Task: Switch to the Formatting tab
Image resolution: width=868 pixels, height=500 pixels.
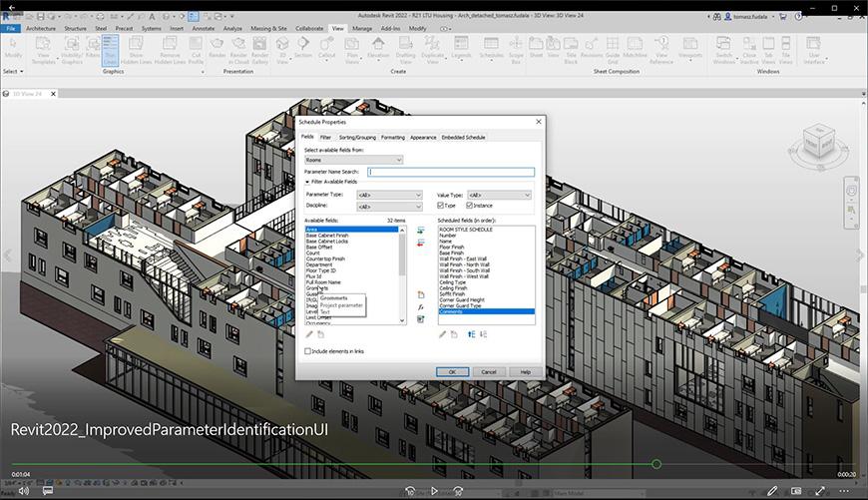Action: coord(393,137)
